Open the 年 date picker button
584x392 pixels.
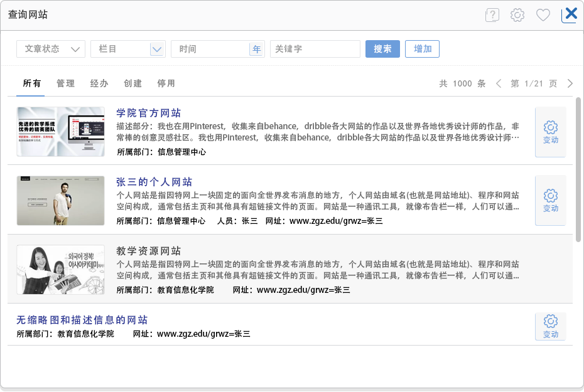click(x=257, y=49)
